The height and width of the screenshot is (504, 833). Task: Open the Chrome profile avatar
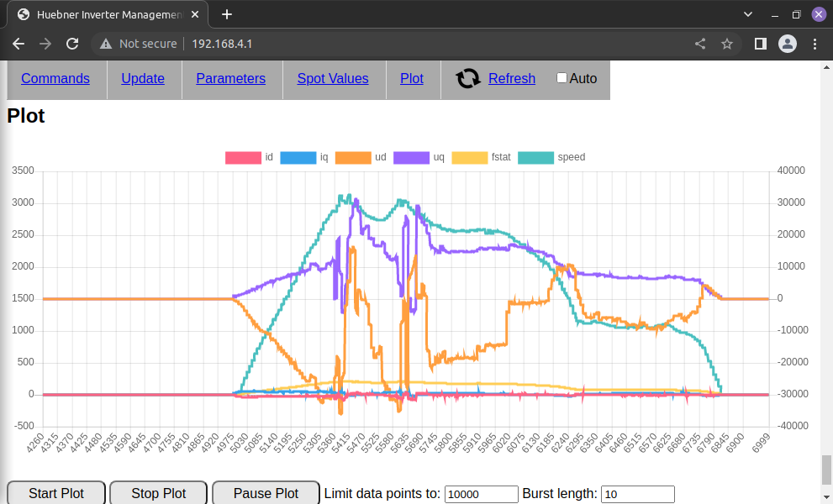click(x=787, y=44)
